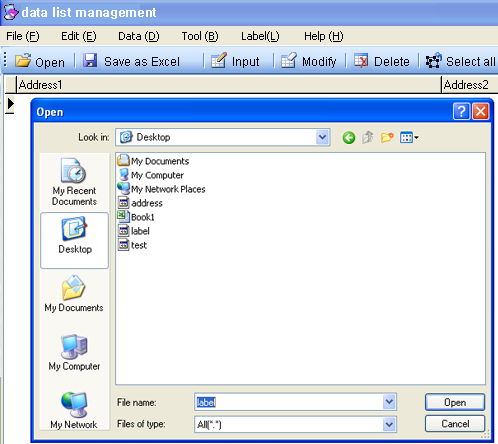498x444 pixels.
Task: Click the Delete toolbar icon
Action: point(361,61)
